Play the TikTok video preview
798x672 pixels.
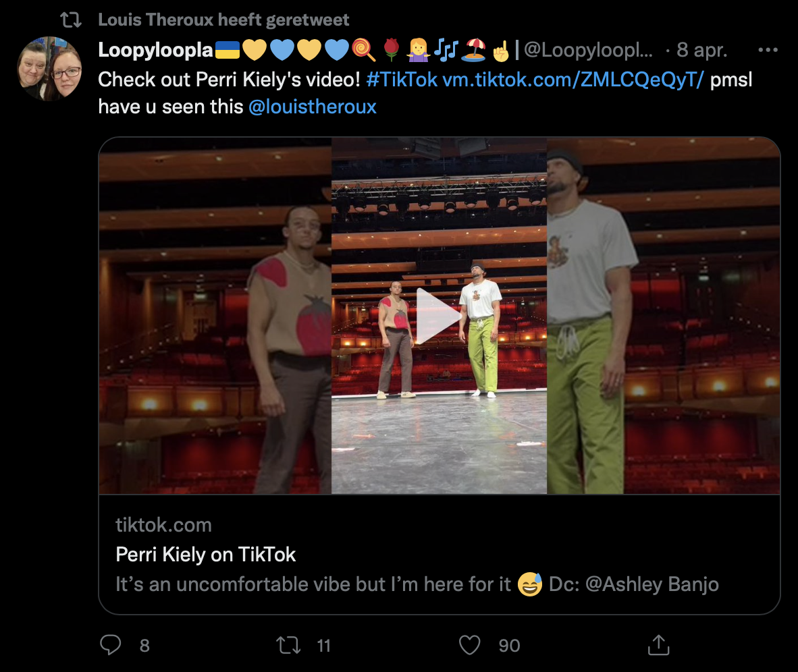[439, 315]
